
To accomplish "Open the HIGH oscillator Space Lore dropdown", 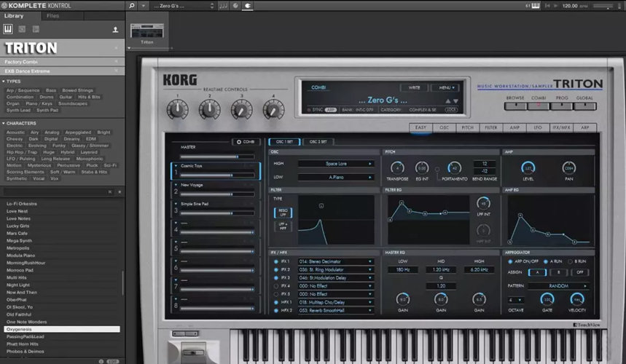I will click(336, 164).
